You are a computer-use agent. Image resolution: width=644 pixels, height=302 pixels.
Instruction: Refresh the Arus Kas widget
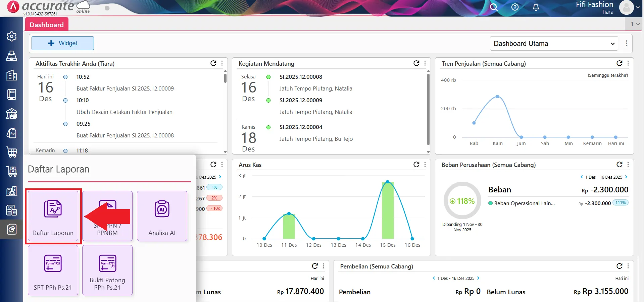point(416,165)
